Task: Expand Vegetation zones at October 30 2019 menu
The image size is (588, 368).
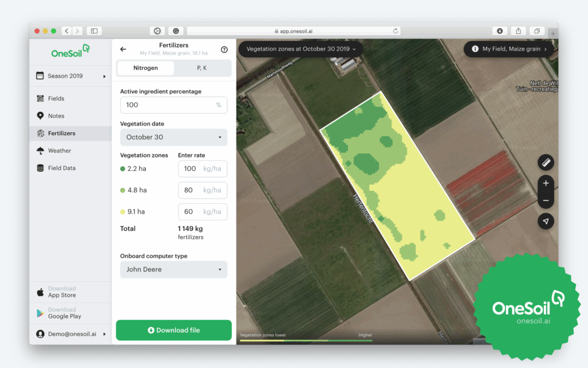Action: point(300,49)
